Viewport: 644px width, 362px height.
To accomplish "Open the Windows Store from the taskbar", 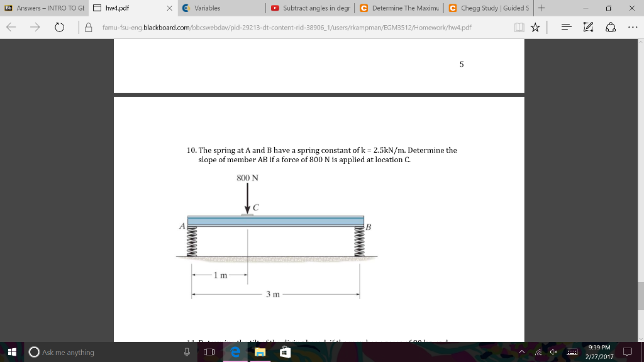I will click(286, 353).
